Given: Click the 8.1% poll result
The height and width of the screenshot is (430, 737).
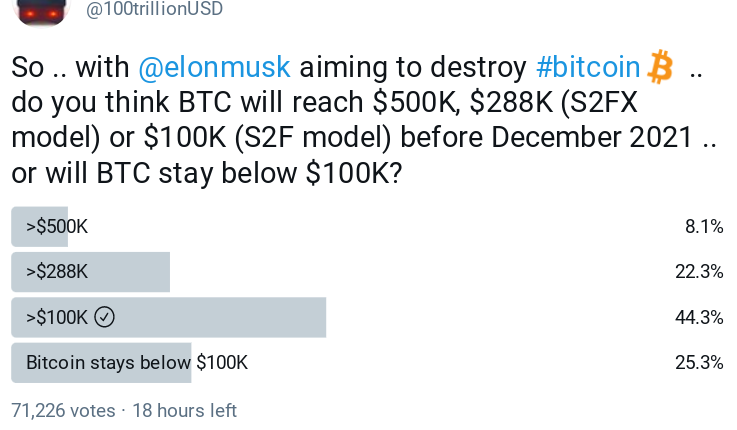Looking at the screenshot, I should point(703,227).
